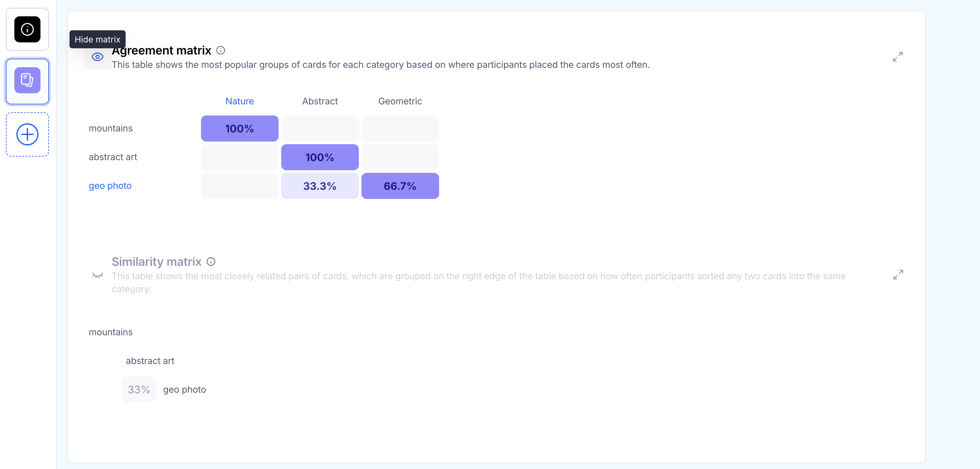Select the Abstract category column header
Screen dimensions: 980x469
[320, 101]
